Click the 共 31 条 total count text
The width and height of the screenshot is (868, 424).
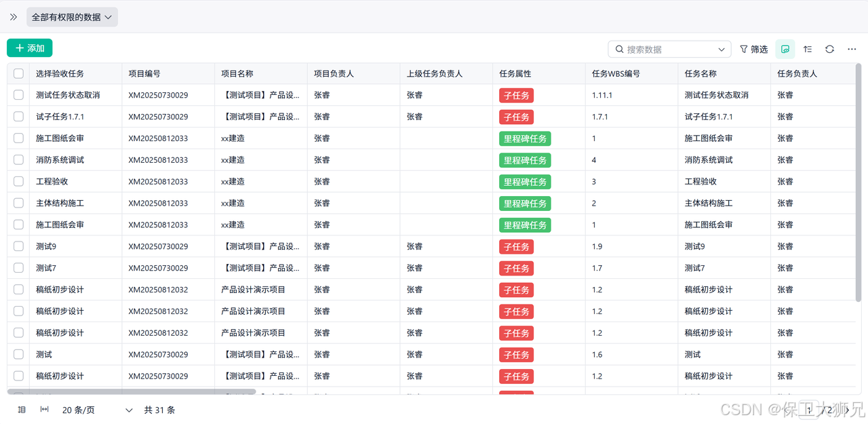tap(160, 410)
